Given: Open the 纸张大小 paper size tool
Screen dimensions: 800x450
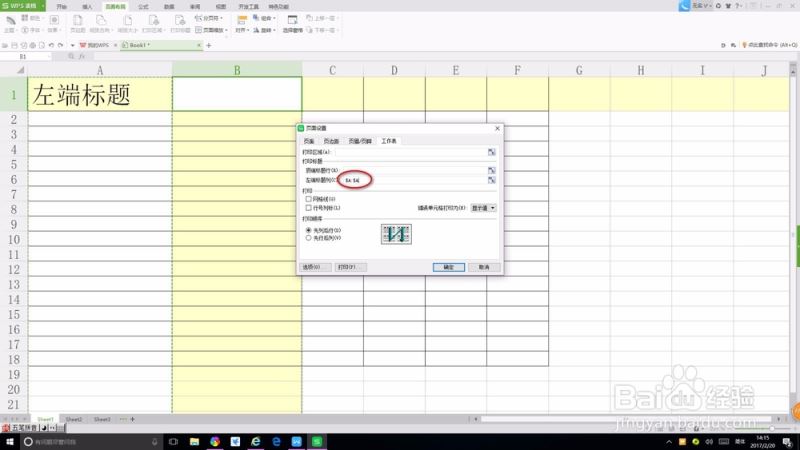Looking at the screenshot, I should [x=128, y=23].
